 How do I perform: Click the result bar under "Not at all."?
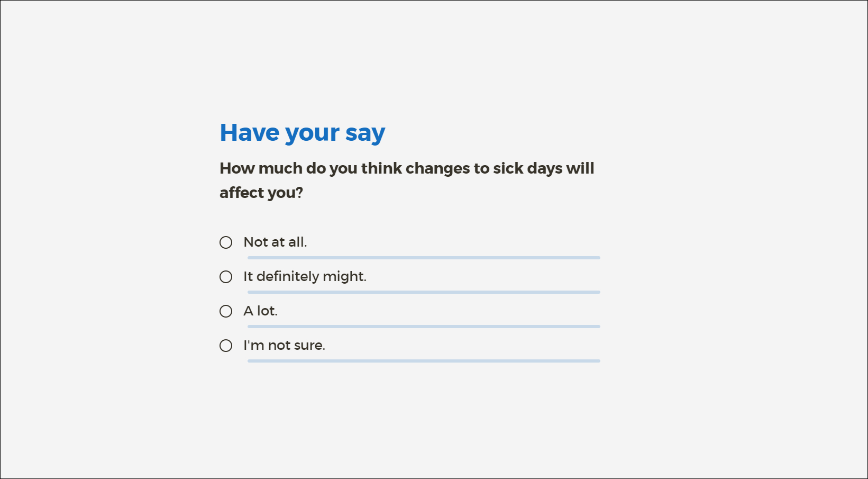pyautogui.click(x=423, y=258)
